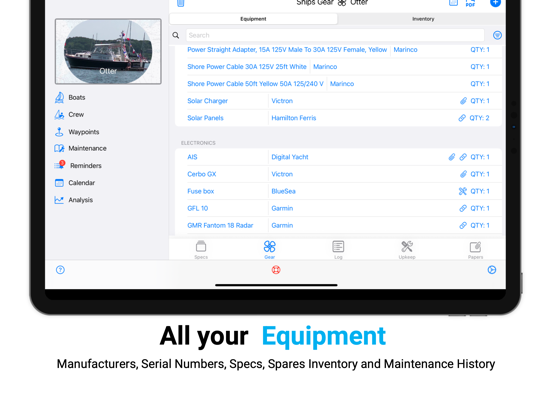Open the Fuse box entry
Screen dimensions: 552x414
[x=338, y=191]
